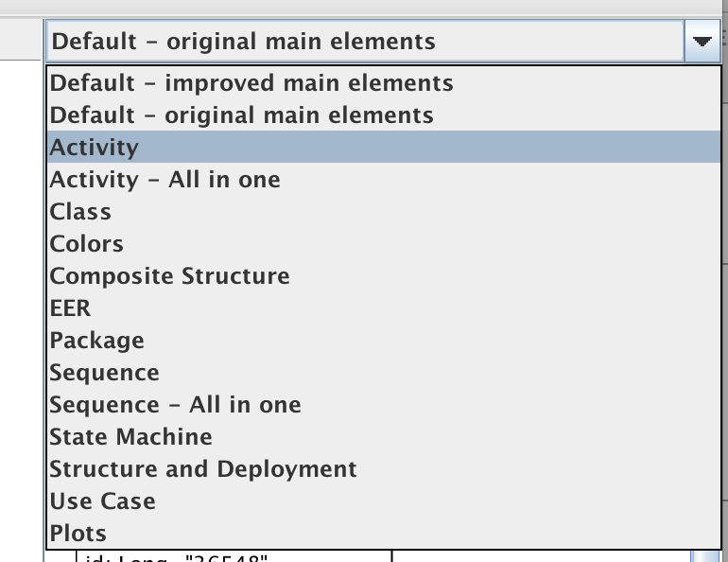This screenshot has width=728, height=562.
Task: Pick the Use Case palette
Action: 384,501
